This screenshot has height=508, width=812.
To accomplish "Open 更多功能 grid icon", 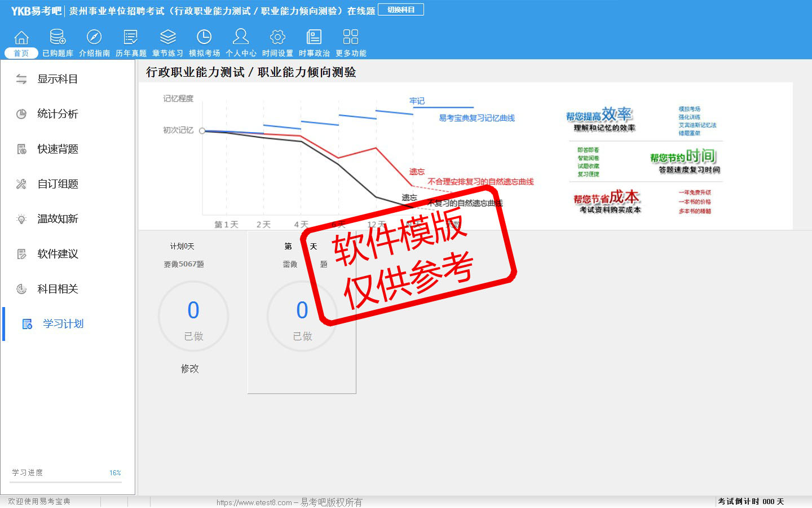I will (x=351, y=37).
